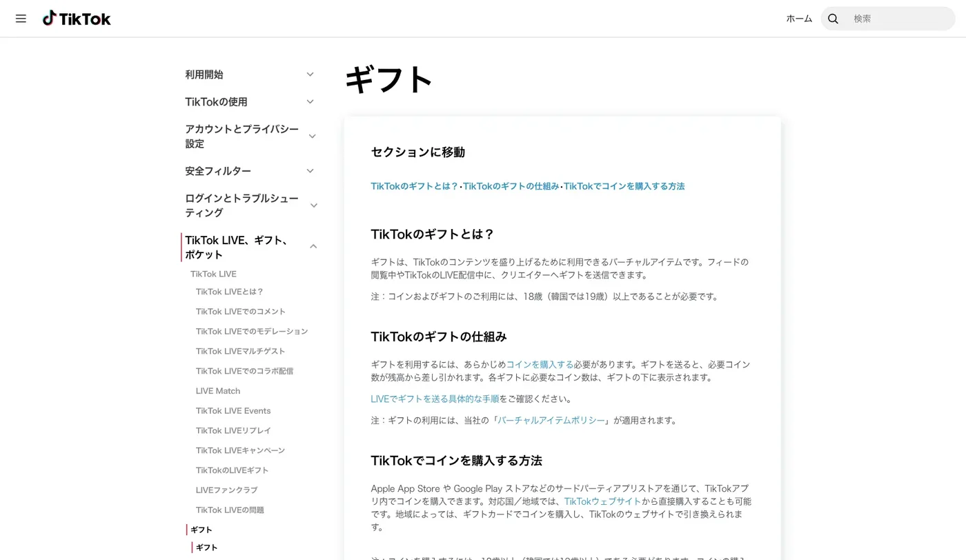The height and width of the screenshot is (560, 966).
Task: Collapse TikTok LIVE、ギフト、ポケット chevron
Action: coord(313,247)
